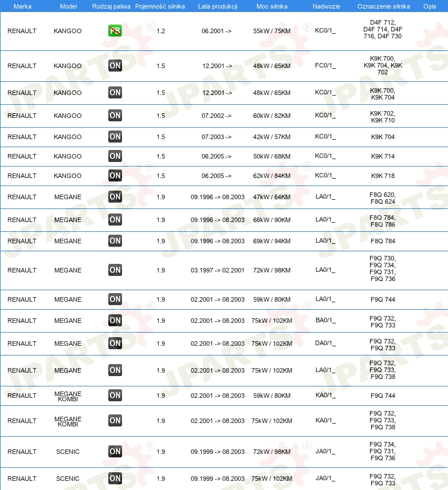Click ON icon in Megane Kombi 59kW / 80KM row

(x=115, y=396)
